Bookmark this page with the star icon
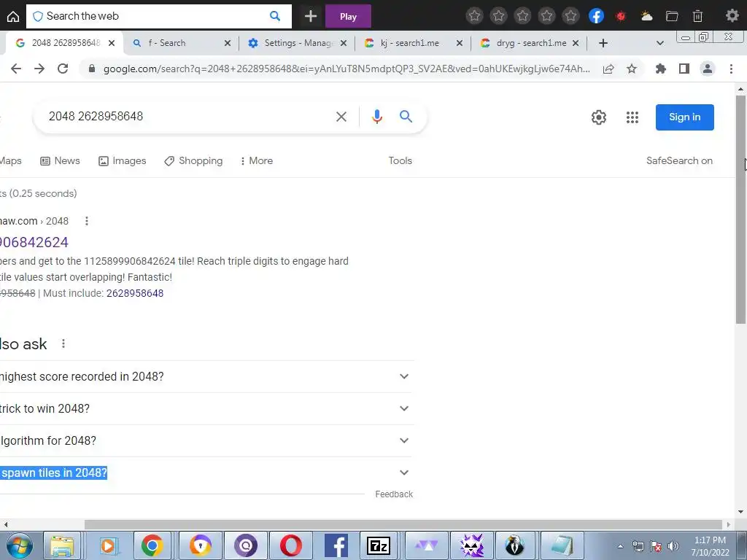 coord(632,69)
